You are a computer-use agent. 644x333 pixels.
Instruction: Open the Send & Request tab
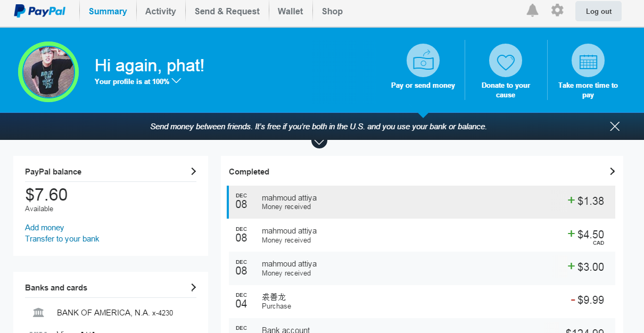(x=227, y=11)
